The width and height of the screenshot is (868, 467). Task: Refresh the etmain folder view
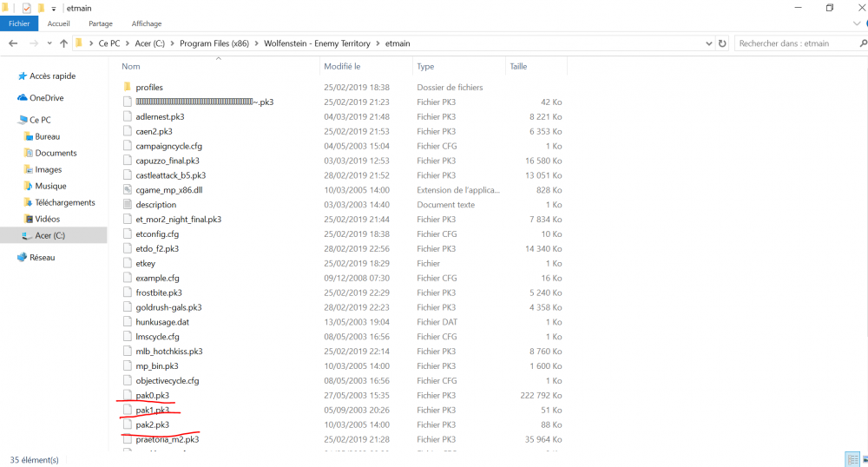(722, 43)
